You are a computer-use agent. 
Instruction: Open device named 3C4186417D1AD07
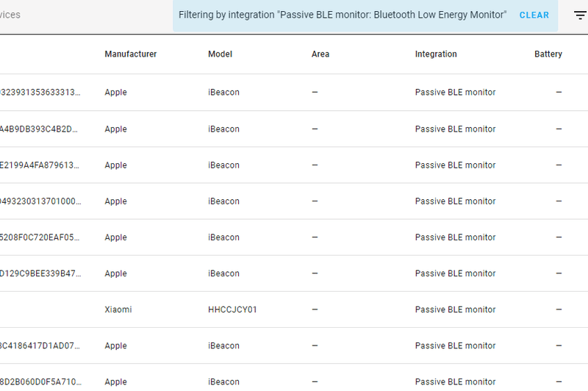[x=40, y=345]
